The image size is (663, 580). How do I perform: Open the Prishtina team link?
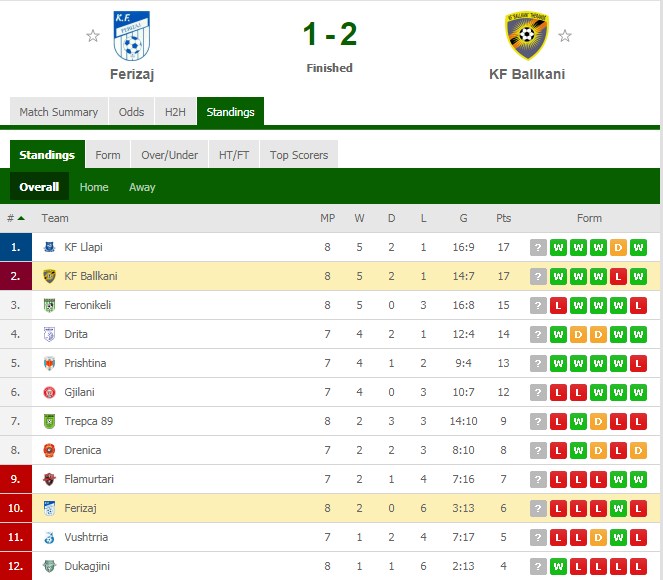point(85,363)
